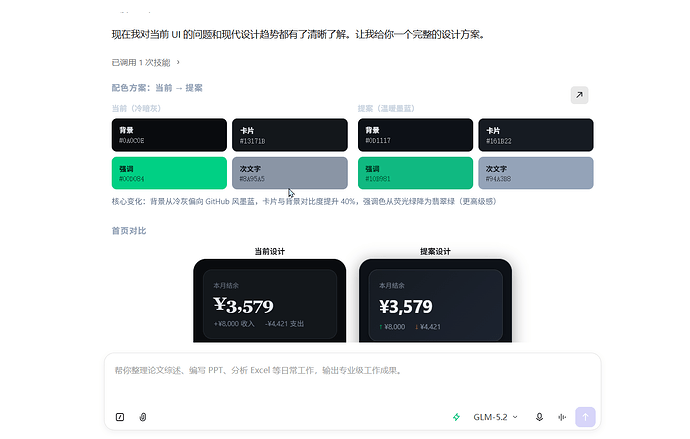Click the slash command icon in input box
The image size is (690, 439).
point(120,417)
